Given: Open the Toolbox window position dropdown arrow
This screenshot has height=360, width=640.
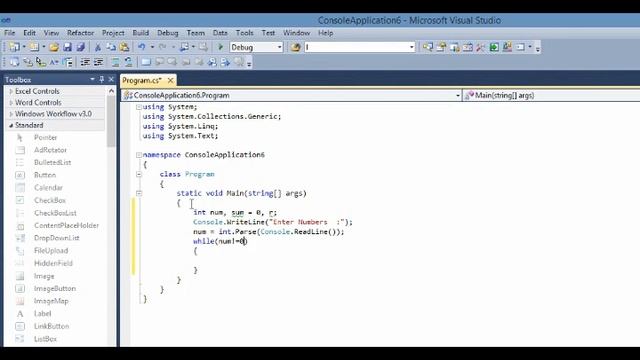Looking at the screenshot, I should pyautogui.click(x=92, y=79).
